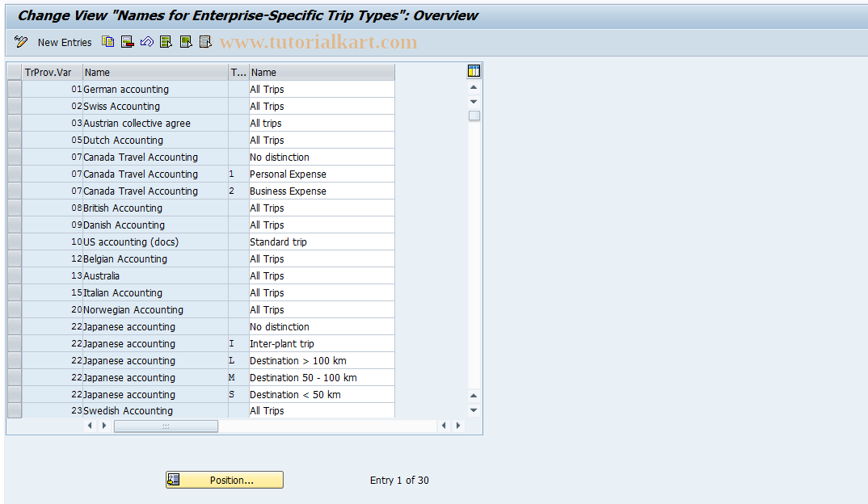Click the horizontal scrollbar thumb
The height and width of the screenshot is (504, 868).
[166, 426]
